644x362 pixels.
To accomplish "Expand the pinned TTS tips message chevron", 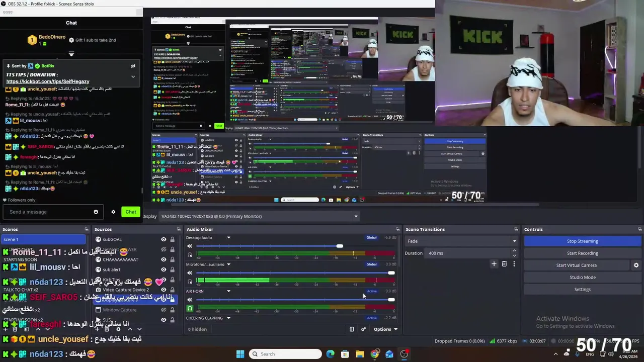I will point(133,77).
